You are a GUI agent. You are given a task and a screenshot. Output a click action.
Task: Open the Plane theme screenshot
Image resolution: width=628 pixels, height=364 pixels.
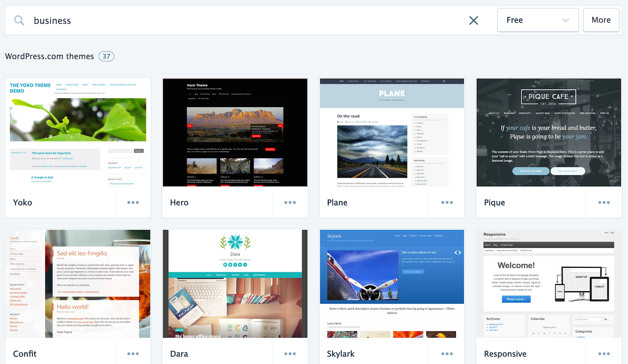click(x=392, y=132)
